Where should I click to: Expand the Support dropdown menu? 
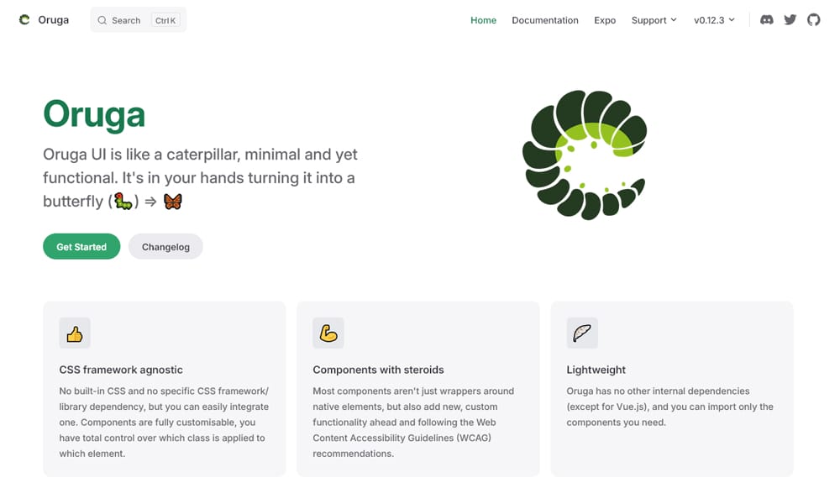point(654,19)
